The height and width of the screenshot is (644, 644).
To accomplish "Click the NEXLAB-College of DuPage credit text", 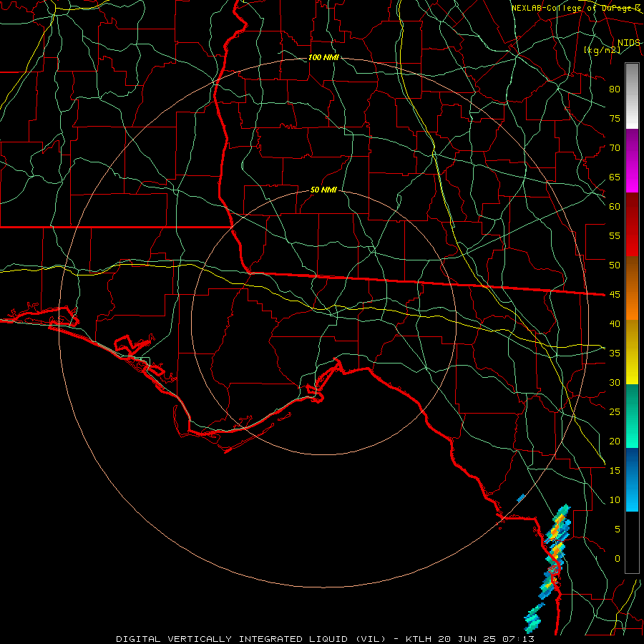I will (x=576, y=8).
